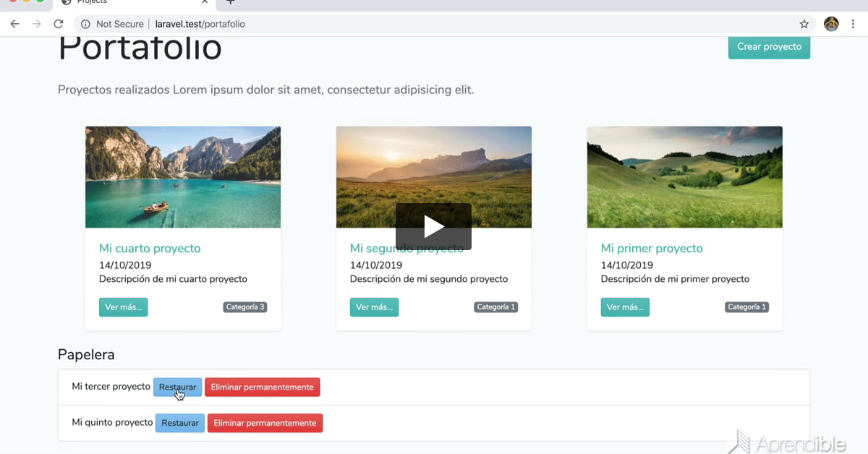Open the Mi cuarto proyecto link
Image resolution: width=868 pixels, height=454 pixels.
tap(150, 248)
